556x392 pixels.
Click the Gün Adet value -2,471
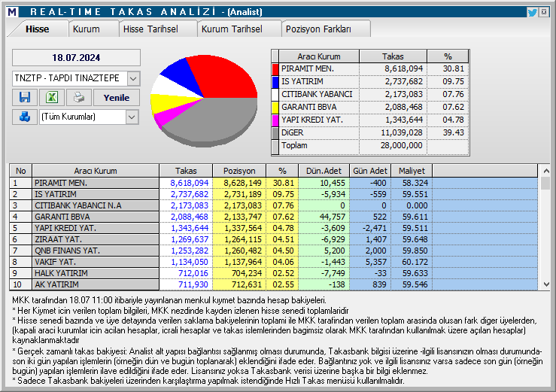tap(375, 228)
